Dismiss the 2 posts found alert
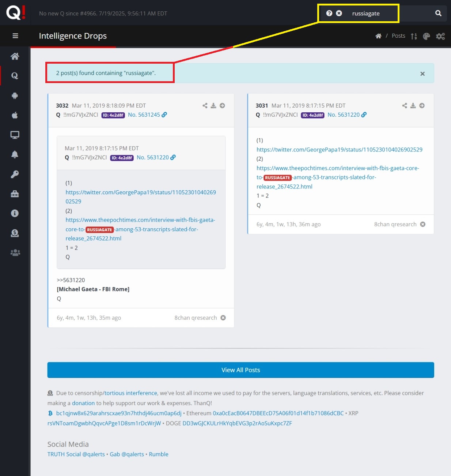 [x=422, y=74]
